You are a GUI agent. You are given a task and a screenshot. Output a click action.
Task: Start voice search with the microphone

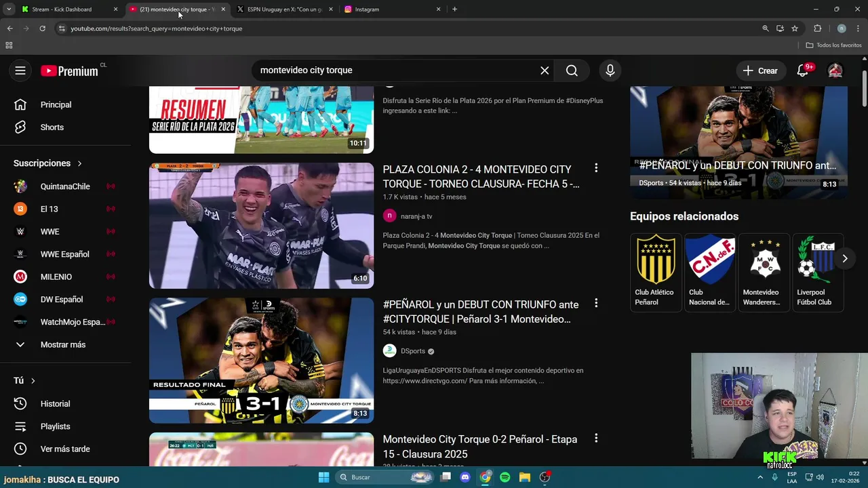point(610,70)
